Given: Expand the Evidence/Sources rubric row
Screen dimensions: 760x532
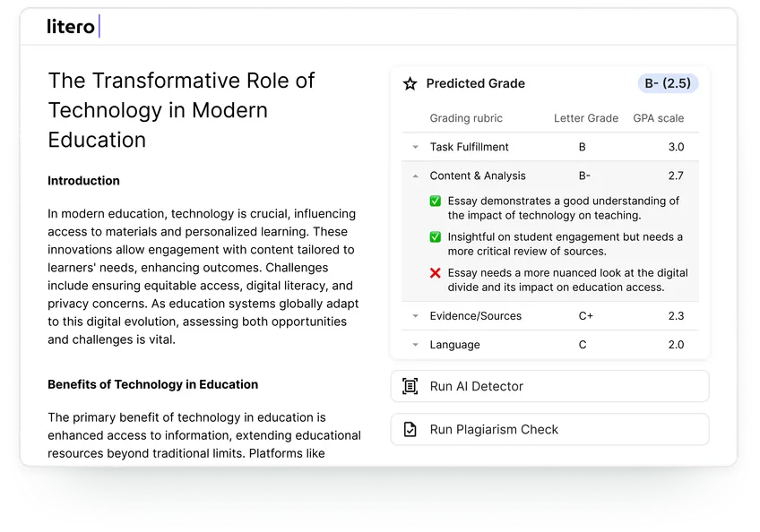Looking at the screenshot, I should 415,316.
